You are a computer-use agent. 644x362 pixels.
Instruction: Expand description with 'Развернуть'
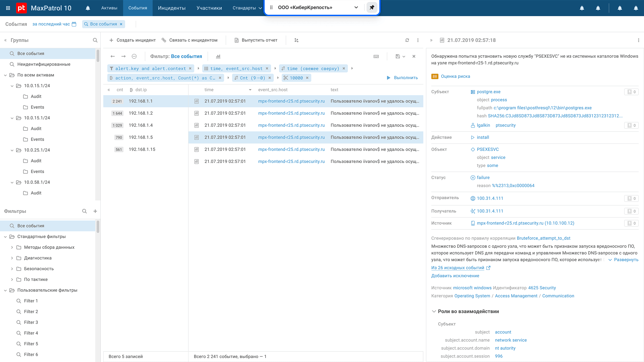623,260
